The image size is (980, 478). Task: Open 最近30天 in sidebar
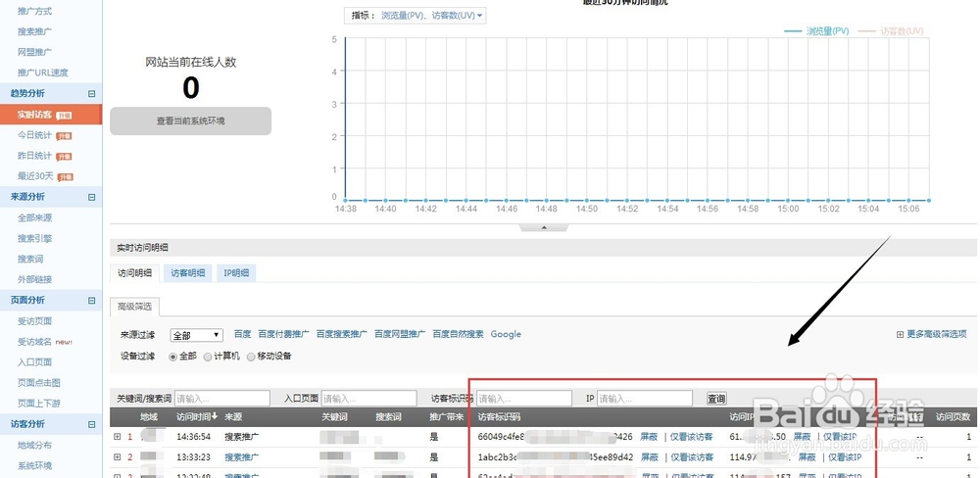point(35,176)
